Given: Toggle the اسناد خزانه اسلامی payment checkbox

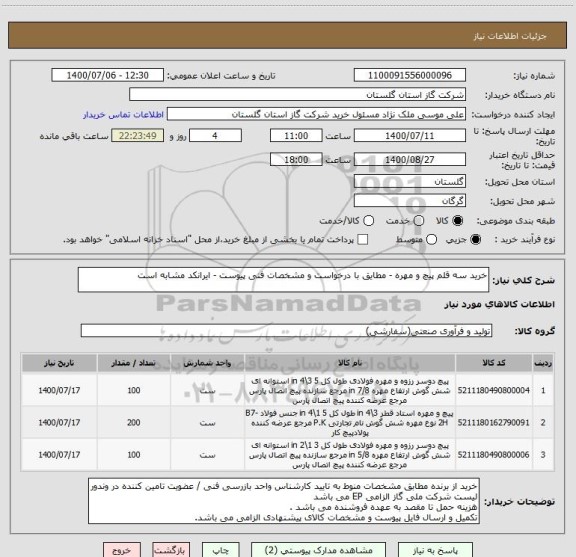Looking at the screenshot, I should coord(363,240).
